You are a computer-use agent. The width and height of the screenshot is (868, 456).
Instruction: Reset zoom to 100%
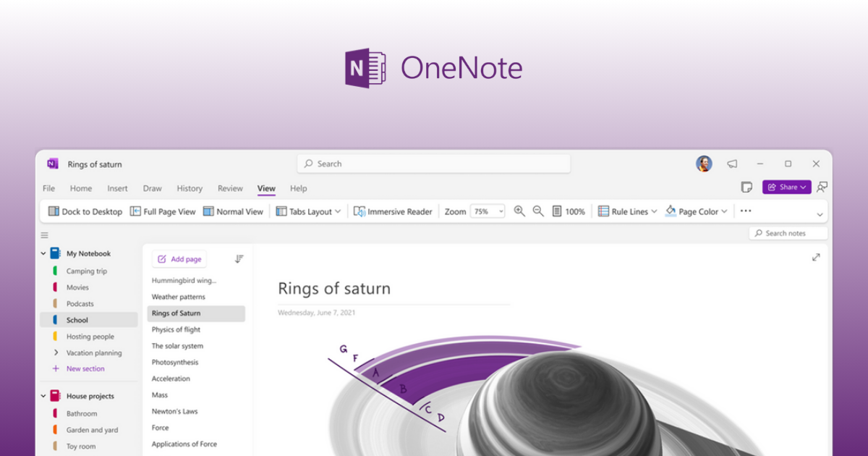click(569, 211)
